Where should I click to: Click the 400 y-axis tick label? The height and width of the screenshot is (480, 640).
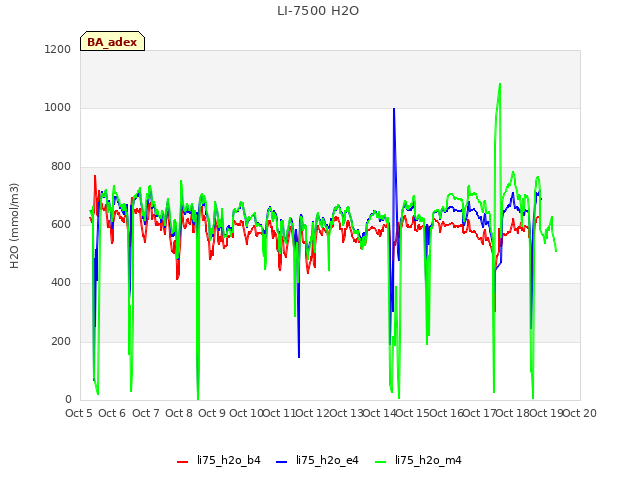click(x=61, y=283)
